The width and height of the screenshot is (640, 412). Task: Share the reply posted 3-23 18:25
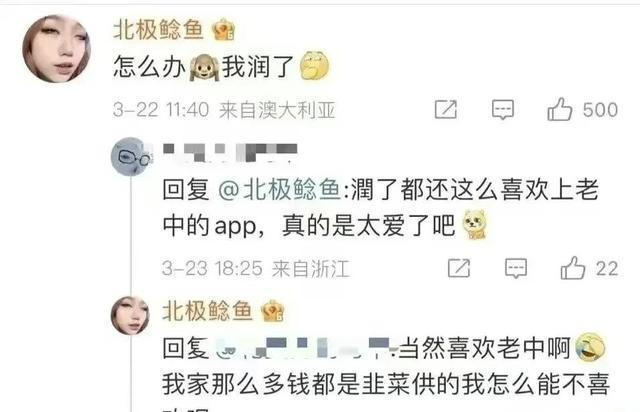click(459, 268)
